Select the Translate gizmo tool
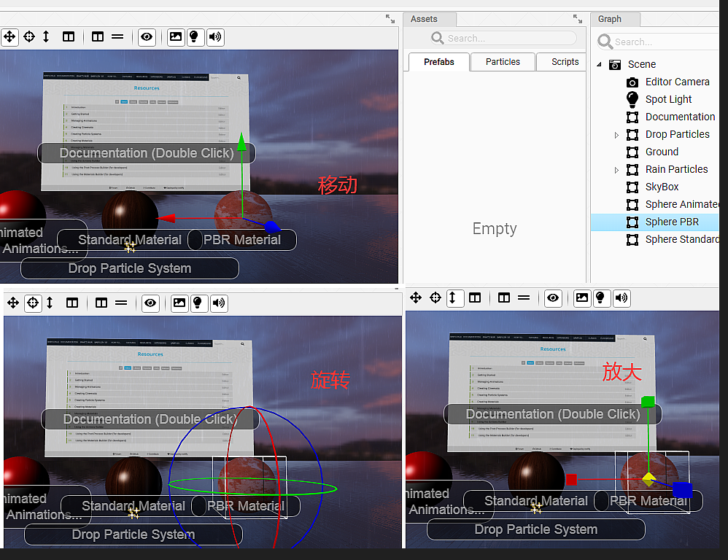The width and height of the screenshot is (728, 560). (10, 37)
